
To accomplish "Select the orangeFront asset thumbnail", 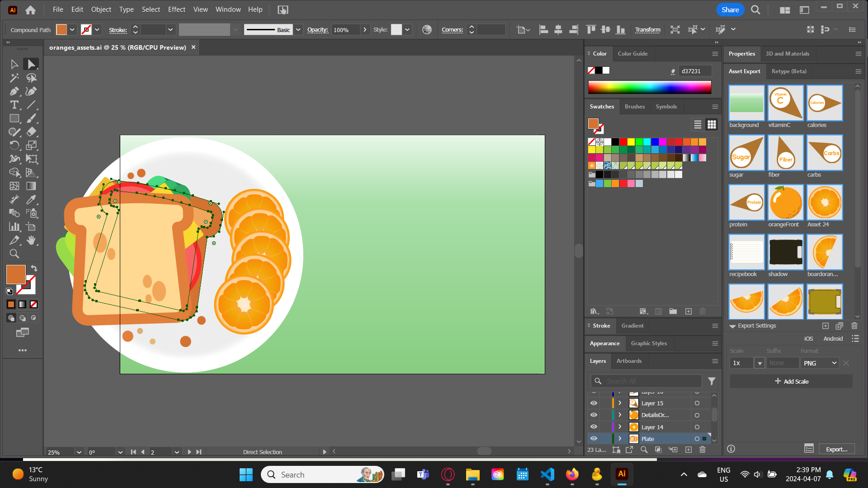I will pyautogui.click(x=785, y=202).
